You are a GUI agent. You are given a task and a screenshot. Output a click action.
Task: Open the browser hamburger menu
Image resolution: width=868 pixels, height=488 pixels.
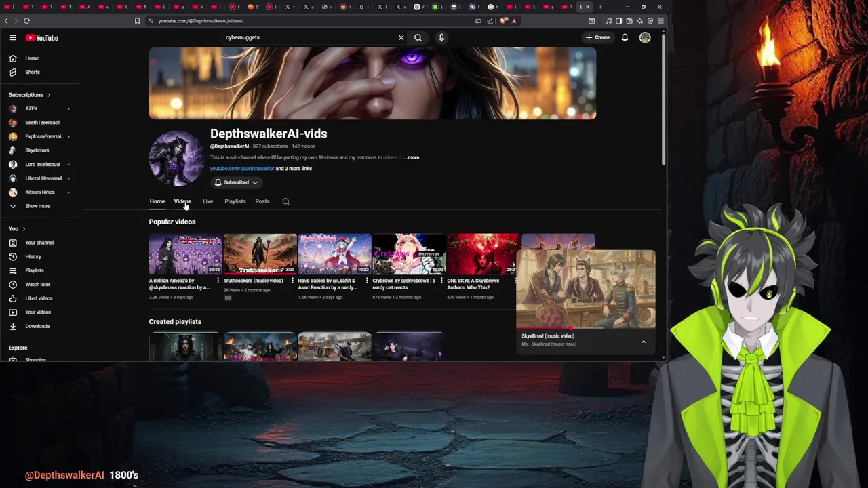click(660, 21)
